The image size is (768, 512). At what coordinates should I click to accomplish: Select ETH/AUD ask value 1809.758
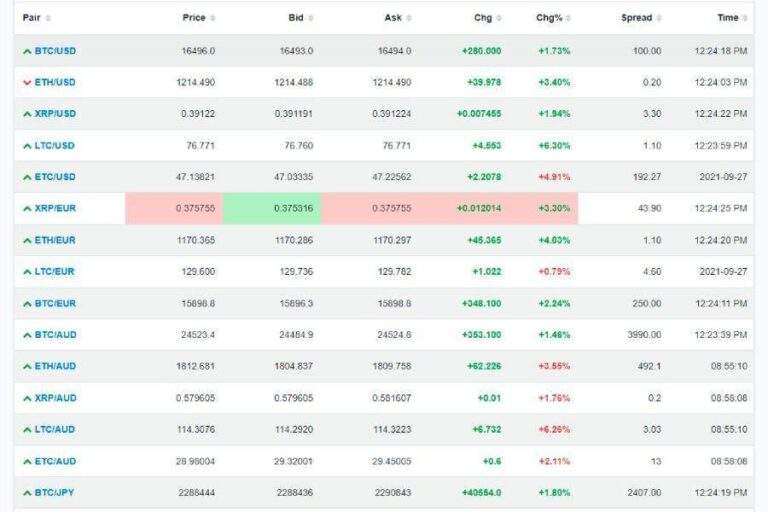click(391, 366)
